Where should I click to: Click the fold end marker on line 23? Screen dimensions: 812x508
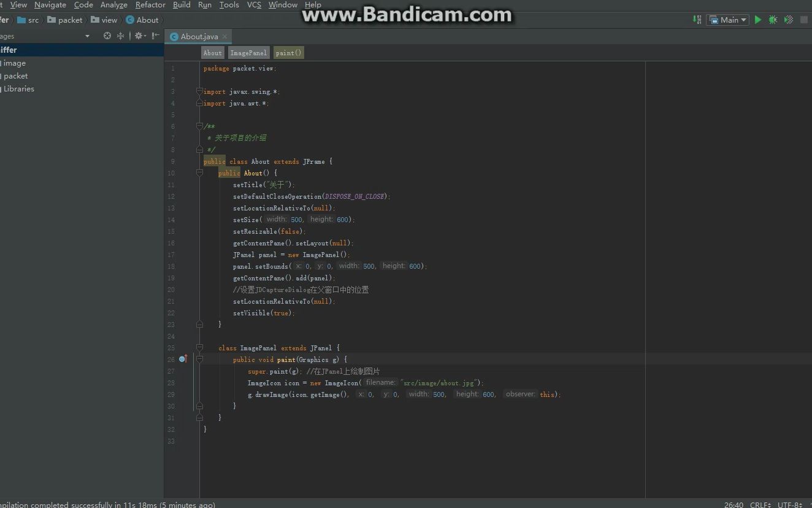(199, 324)
